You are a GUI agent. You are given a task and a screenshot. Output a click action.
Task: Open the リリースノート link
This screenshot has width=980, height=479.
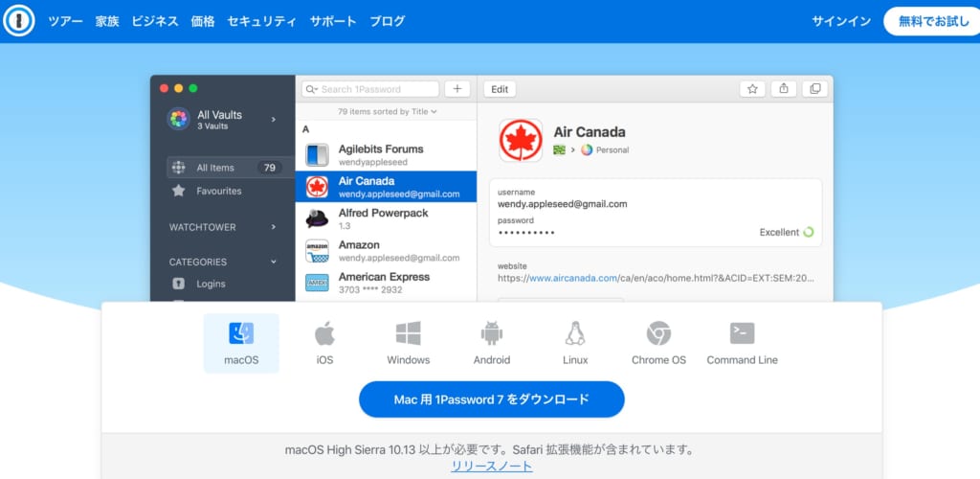[x=492, y=466]
